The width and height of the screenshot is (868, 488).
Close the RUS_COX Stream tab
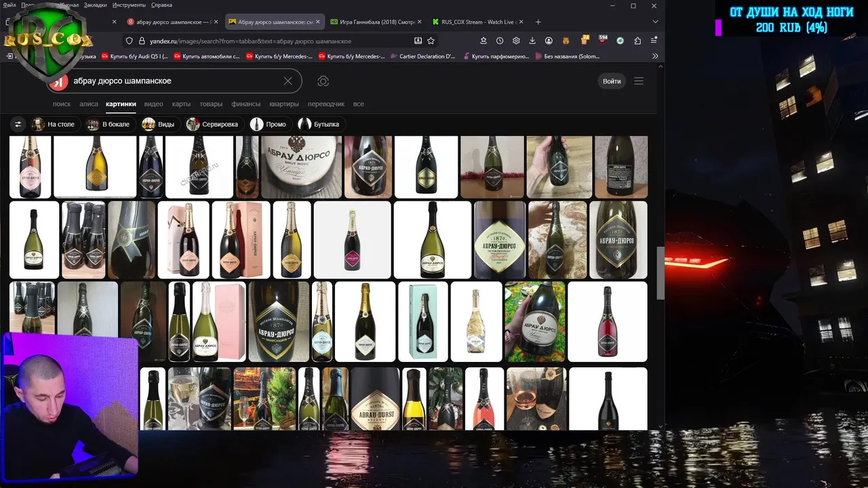[x=521, y=22]
